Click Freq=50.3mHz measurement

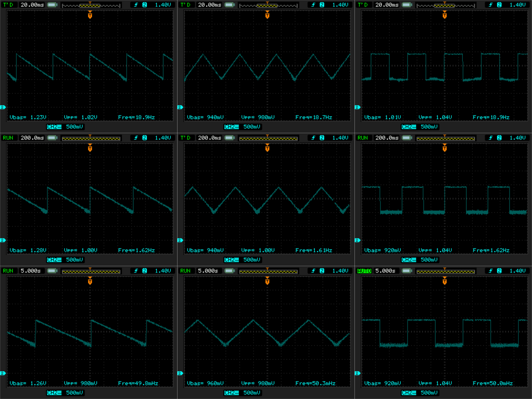[315, 383]
